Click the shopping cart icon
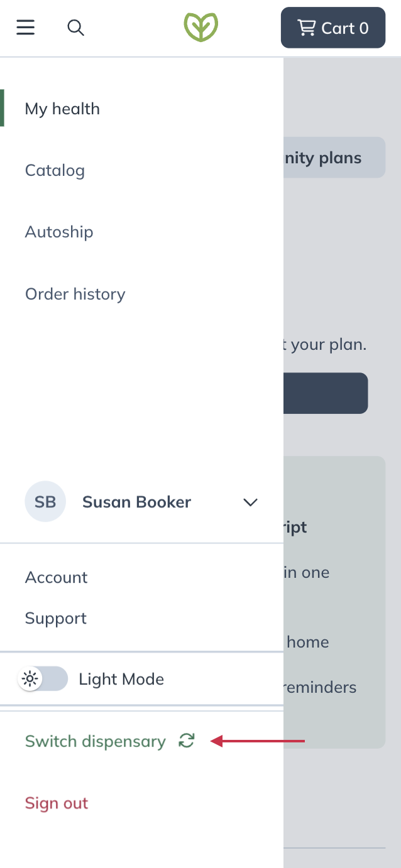401x868 pixels. click(306, 28)
